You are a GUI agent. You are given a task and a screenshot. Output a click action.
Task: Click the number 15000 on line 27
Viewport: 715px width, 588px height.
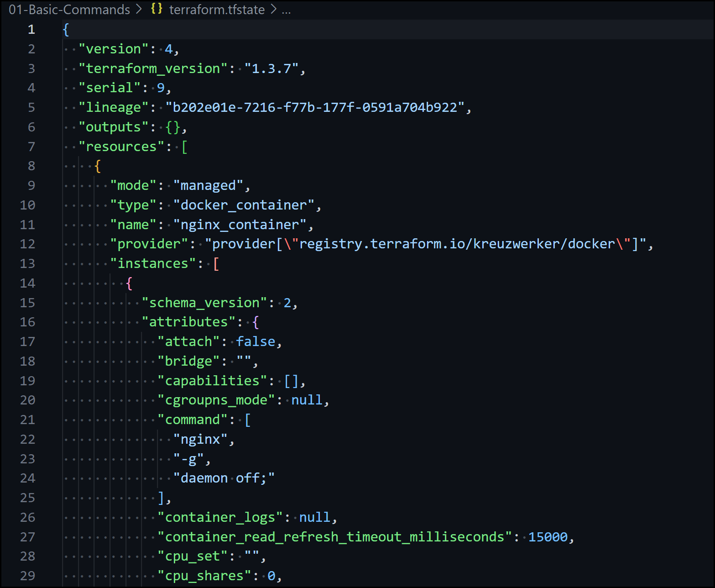pos(549,537)
